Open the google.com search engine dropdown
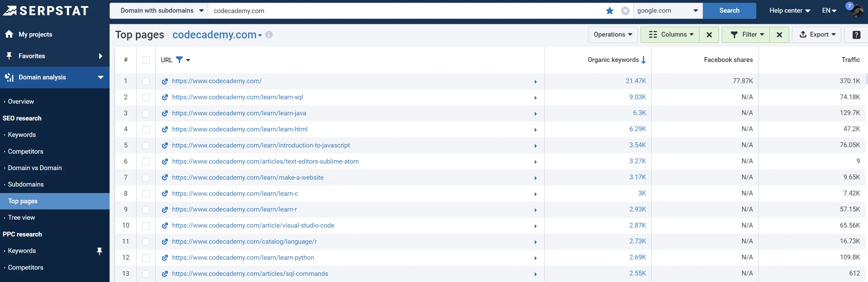Image resolution: width=868 pixels, height=282 pixels. coord(668,11)
